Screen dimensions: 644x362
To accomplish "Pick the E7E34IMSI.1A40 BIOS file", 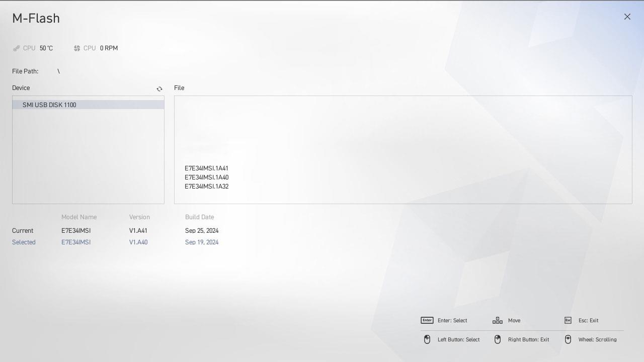I will click(206, 177).
